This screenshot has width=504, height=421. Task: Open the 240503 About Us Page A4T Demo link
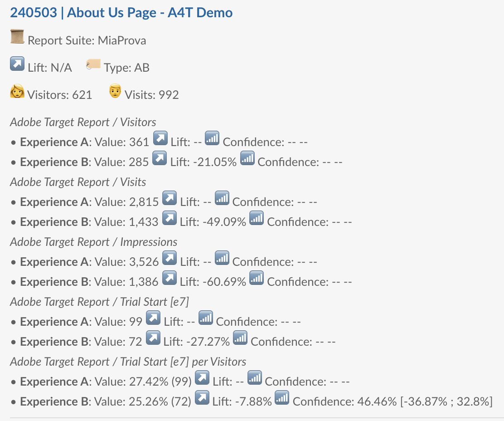121,13
